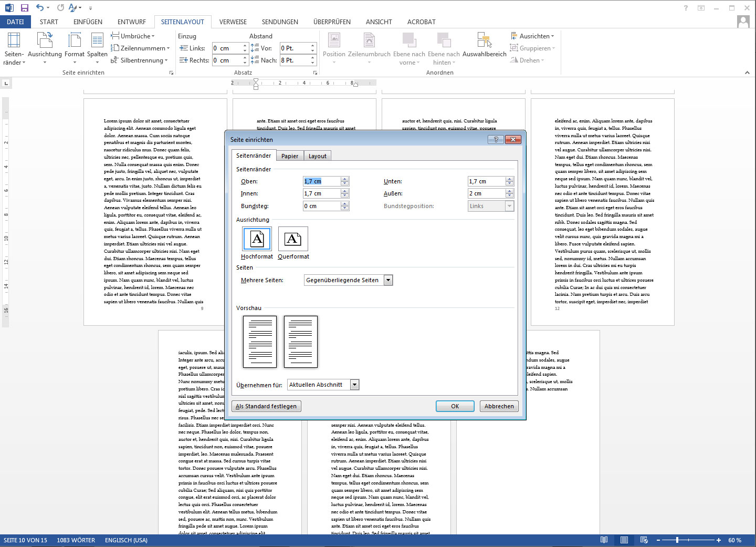Switch to Lesemodus view in the status bar
Screen dimensions: 756x547
click(x=604, y=540)
